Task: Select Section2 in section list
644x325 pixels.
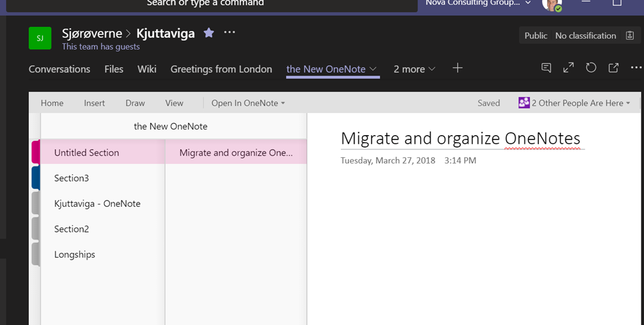Action: click(x=103, y=229)
